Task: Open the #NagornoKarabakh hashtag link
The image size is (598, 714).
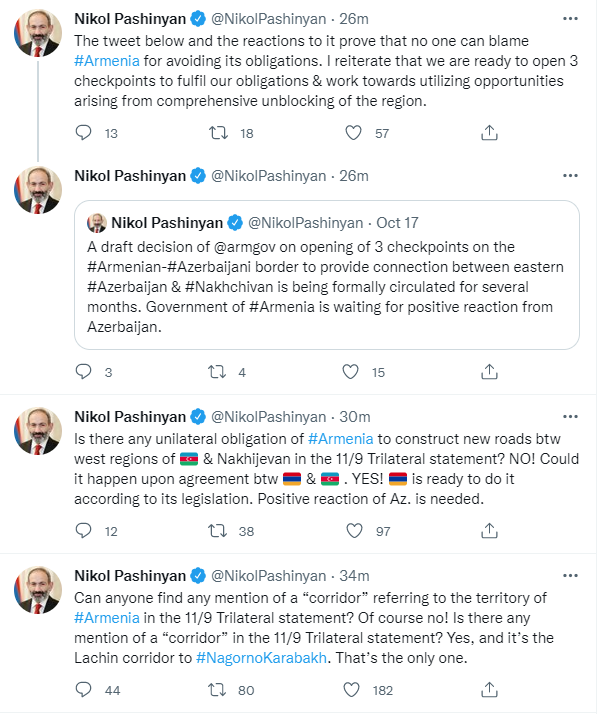Action: [x=261, y=658]
